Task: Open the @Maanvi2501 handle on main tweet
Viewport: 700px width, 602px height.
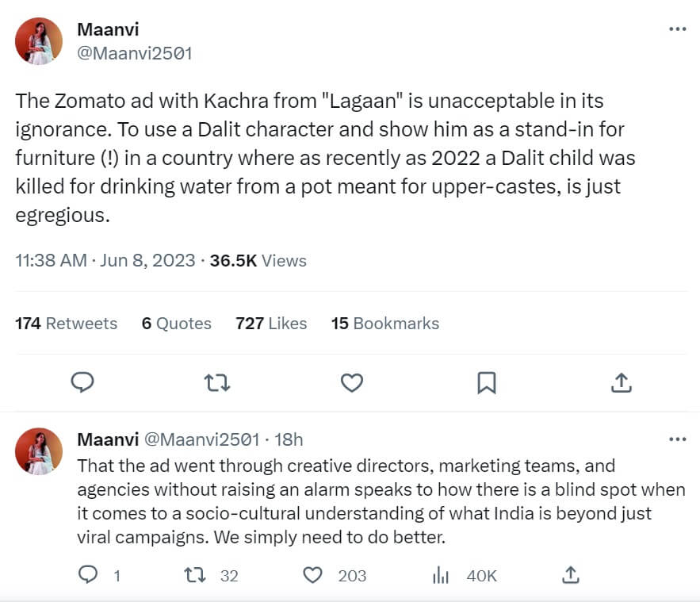Action: pyautogui.click(x=135, y=53)
